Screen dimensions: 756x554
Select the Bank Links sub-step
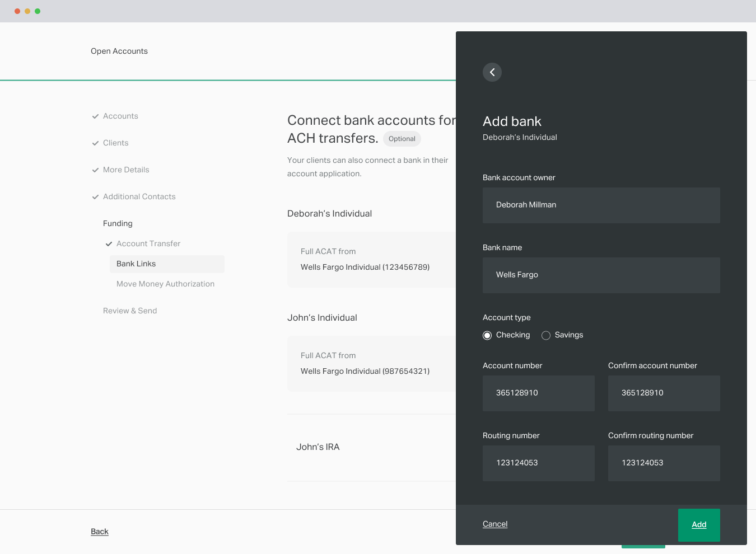point(167,264)
